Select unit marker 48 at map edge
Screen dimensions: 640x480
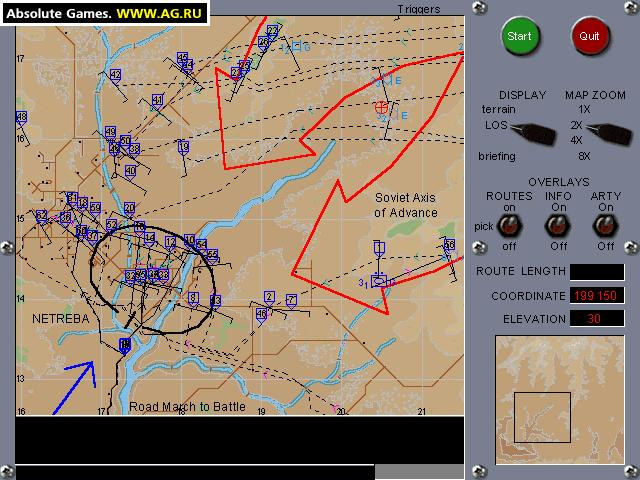(21, 118)
